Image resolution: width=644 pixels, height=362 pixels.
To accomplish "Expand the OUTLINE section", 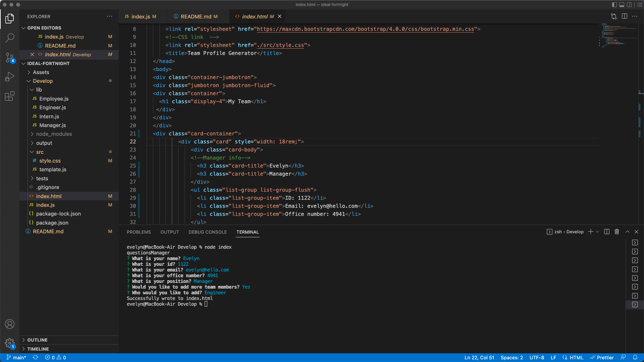I will [x=37, y=340].
